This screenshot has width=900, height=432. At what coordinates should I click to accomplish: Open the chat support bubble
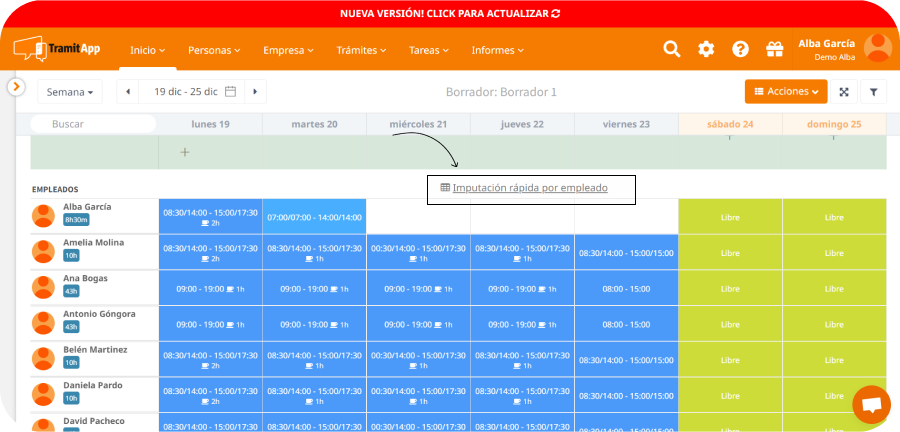coord(871,405)
